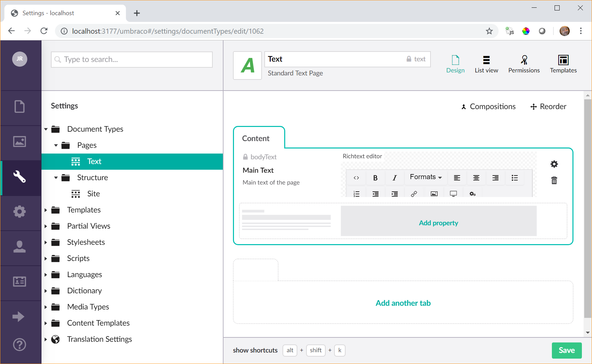Click the editor vertical scrollbar down arrow

588,333
